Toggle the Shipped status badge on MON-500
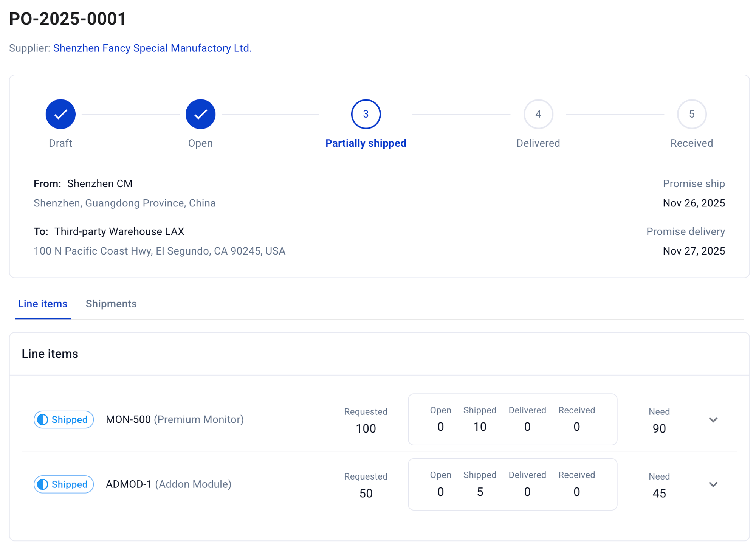This screenshot has width=756, height=551. [63, 419]
